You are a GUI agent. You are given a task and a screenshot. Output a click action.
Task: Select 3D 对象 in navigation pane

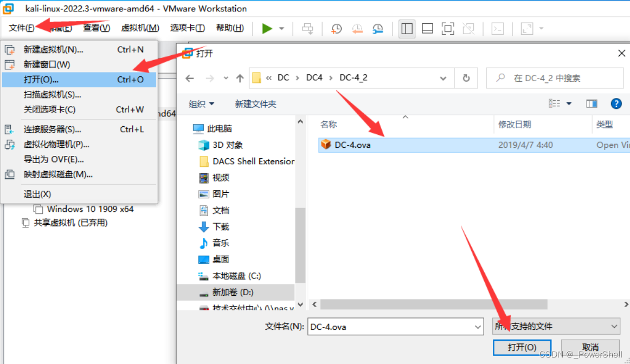tap(221, 145)
